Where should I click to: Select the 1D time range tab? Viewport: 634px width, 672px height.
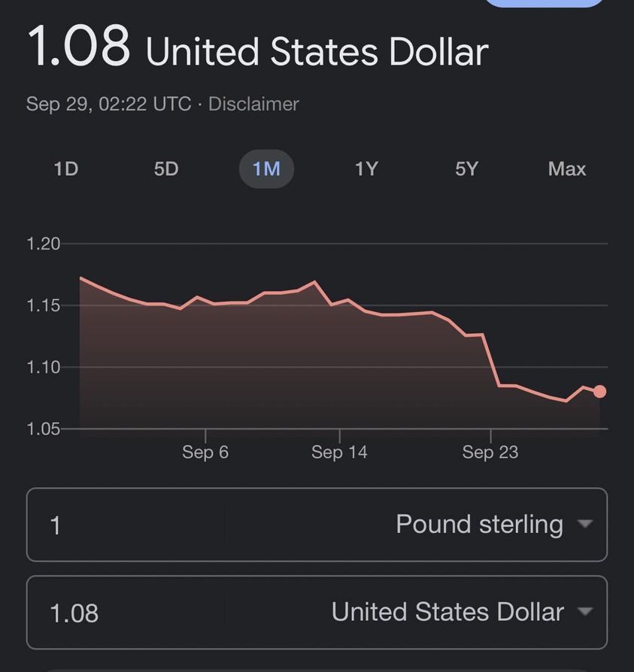point(66,168)
